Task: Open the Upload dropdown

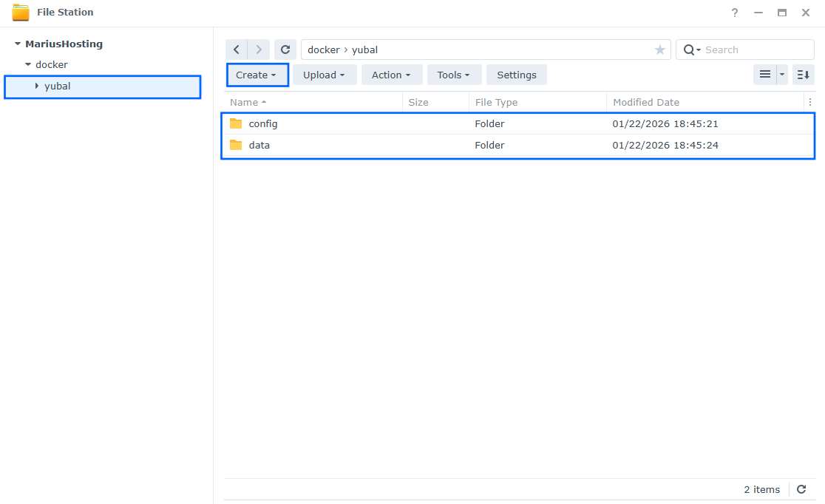Action: point(325,75)
